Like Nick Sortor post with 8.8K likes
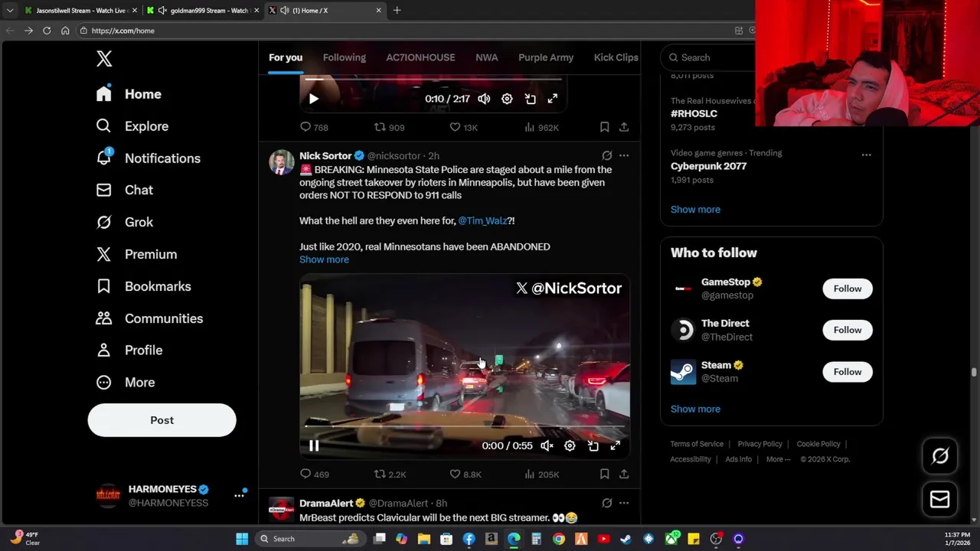Viewport: 980px width, 551px height. point(465,474)
